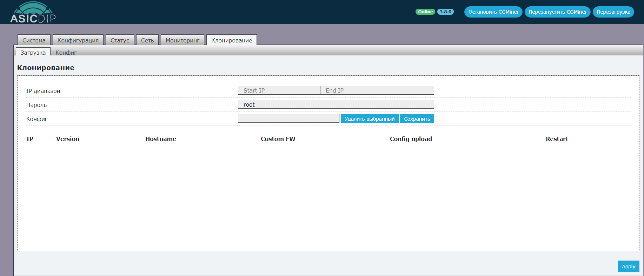The width and height of the screenshot is (644, 276).
Task: Select the Загрузка sub-tab
Action: 33,52
